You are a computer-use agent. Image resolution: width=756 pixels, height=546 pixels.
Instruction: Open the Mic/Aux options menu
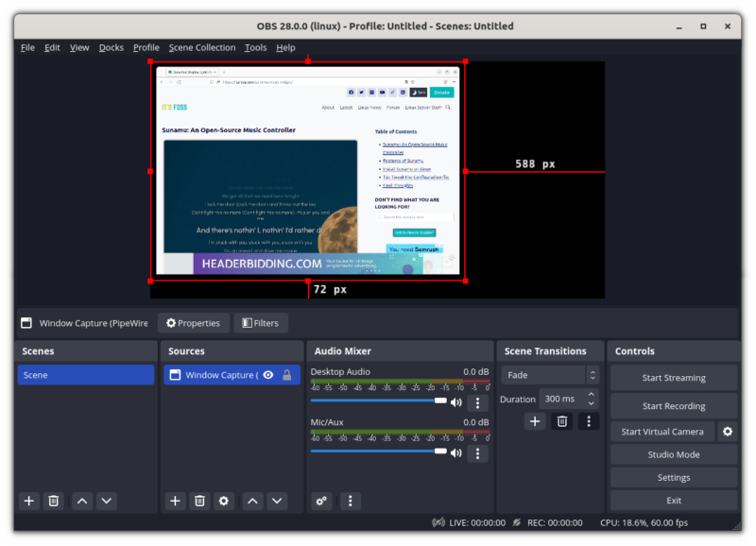click(478, 453)
